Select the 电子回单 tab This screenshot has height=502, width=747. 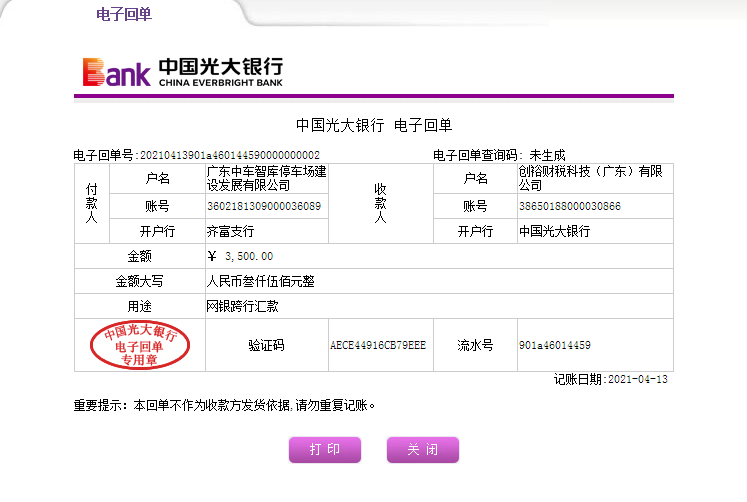[124, 14]
